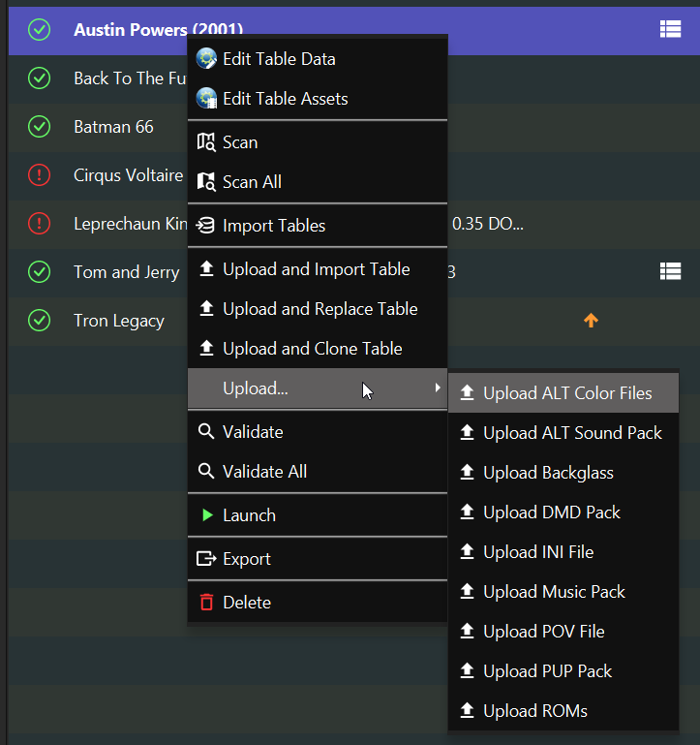Click playlist icon in Austin Powers row
Viewport: 700px width, 745px height.
pyautogui.click(x=671, y=29)
